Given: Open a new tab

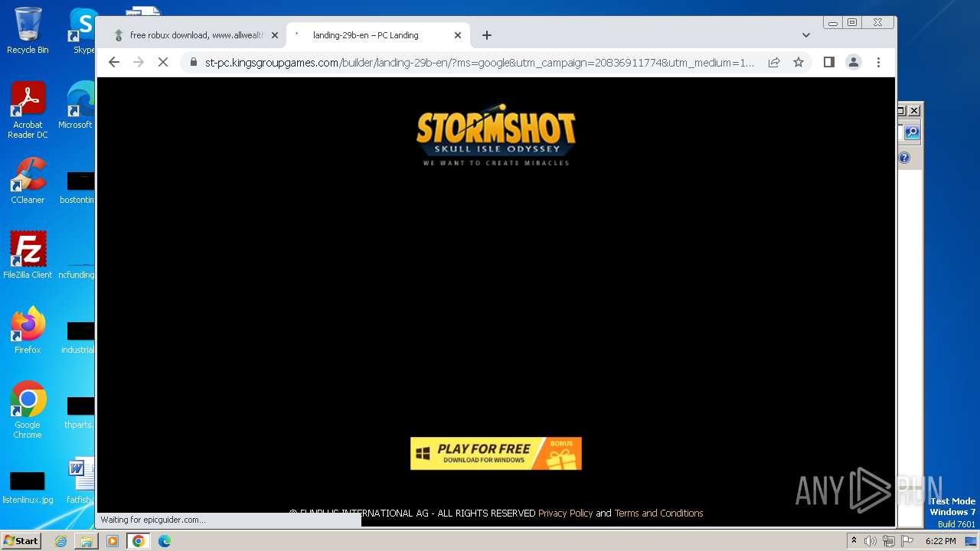Looking at the screenshot, I should pyautogui.click(x=487, y=35).
